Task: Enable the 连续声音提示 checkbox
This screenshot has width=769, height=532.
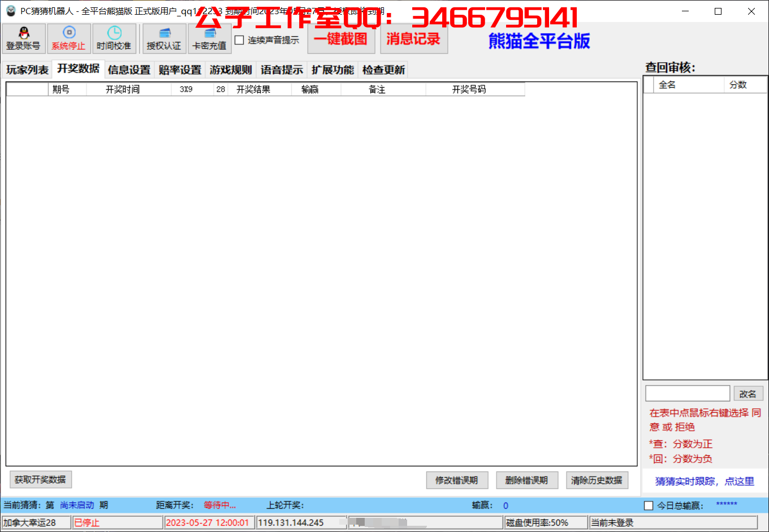Action: point(239,40)
